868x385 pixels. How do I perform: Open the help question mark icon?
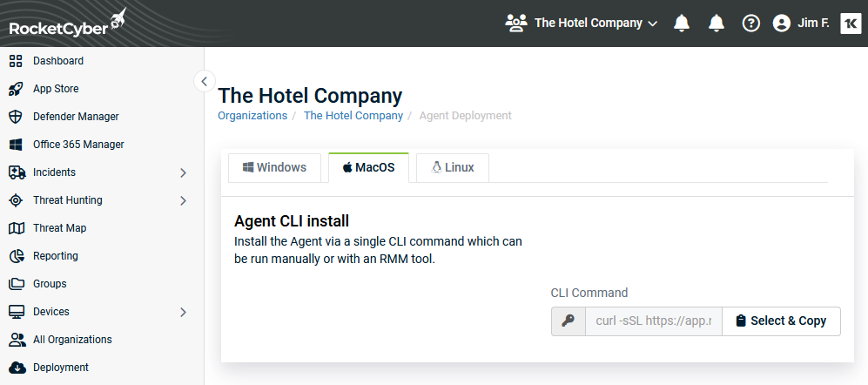pyautogui.click(x=750, y=24)
